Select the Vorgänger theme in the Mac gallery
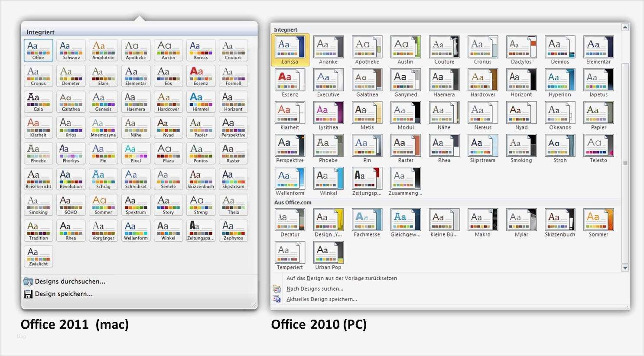 coord(104,231)
